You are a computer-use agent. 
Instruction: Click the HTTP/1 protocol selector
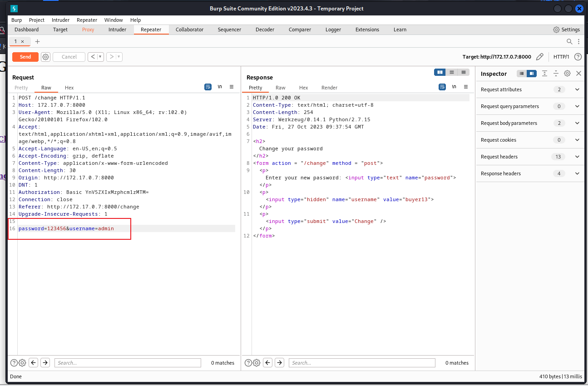click(x=561, y=57)
